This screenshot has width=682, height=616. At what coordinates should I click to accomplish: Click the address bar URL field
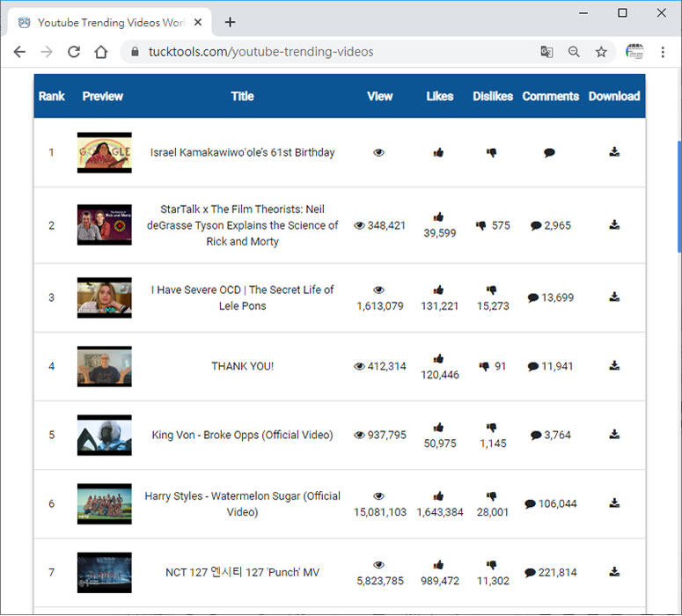point(334,52)
